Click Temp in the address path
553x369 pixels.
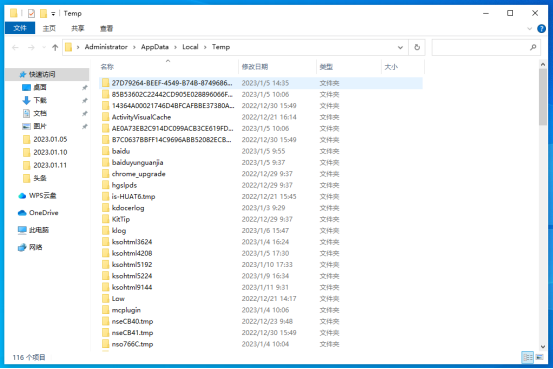pyautogui.click(x=221, y=47)
